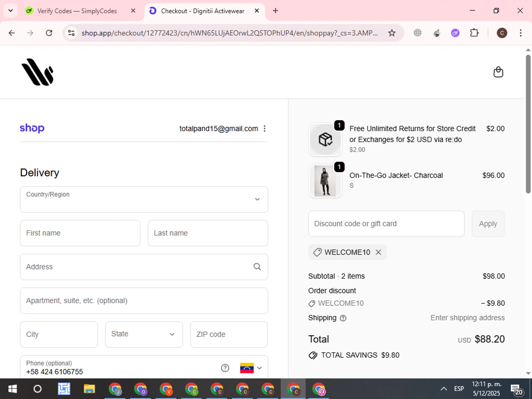Open shipping info help icon
This screenshot has height=399, width=532.
point(343,318)
